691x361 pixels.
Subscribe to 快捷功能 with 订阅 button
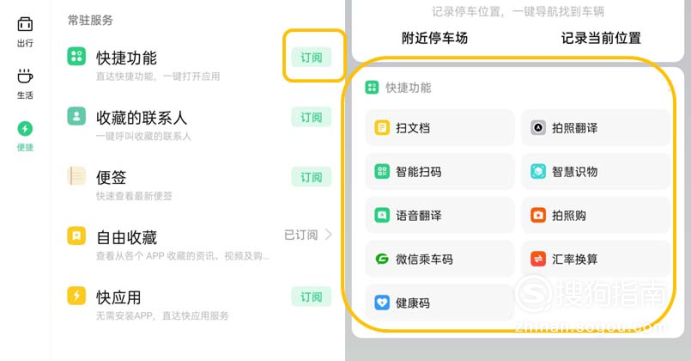coord(311,57)
